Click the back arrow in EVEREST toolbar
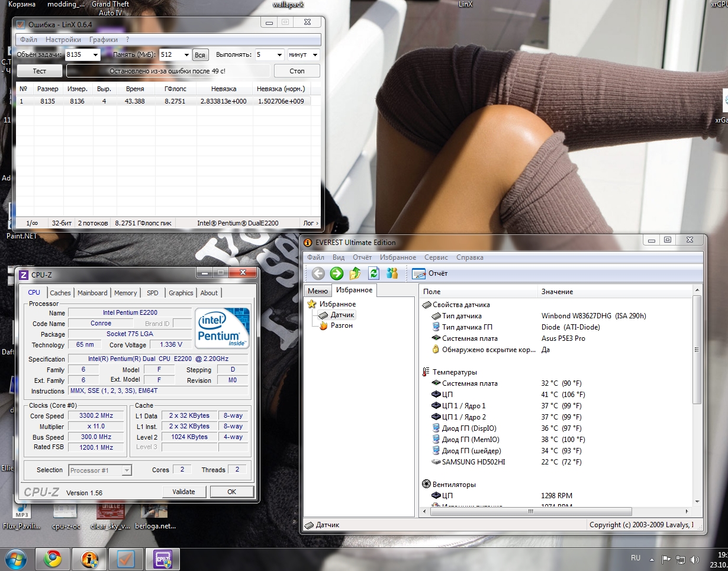728x571 pixels. click(x=318, y=273)
